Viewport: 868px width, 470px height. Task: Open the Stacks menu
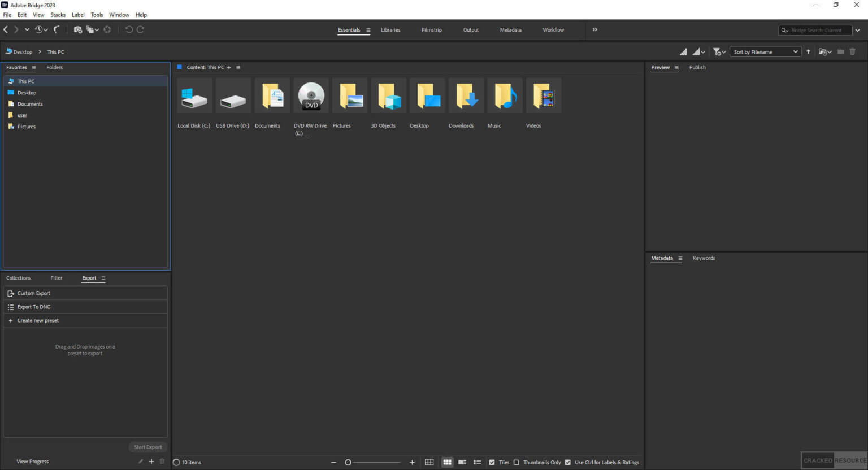(x=58, y=15)
